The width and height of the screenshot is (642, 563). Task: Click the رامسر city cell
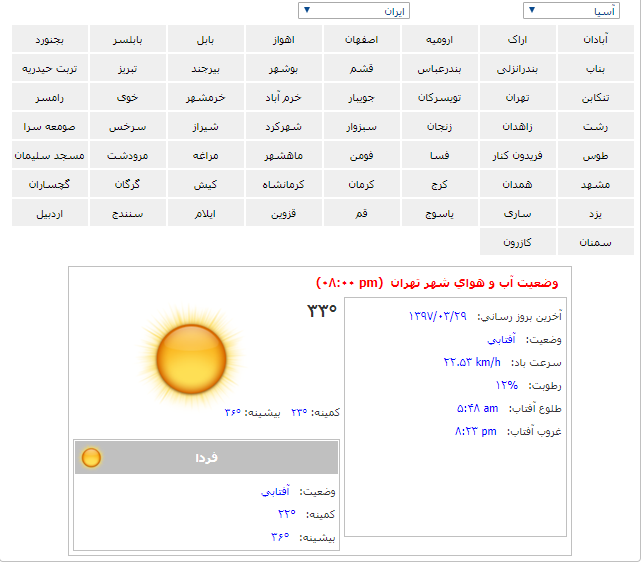[x=50, y=97]
